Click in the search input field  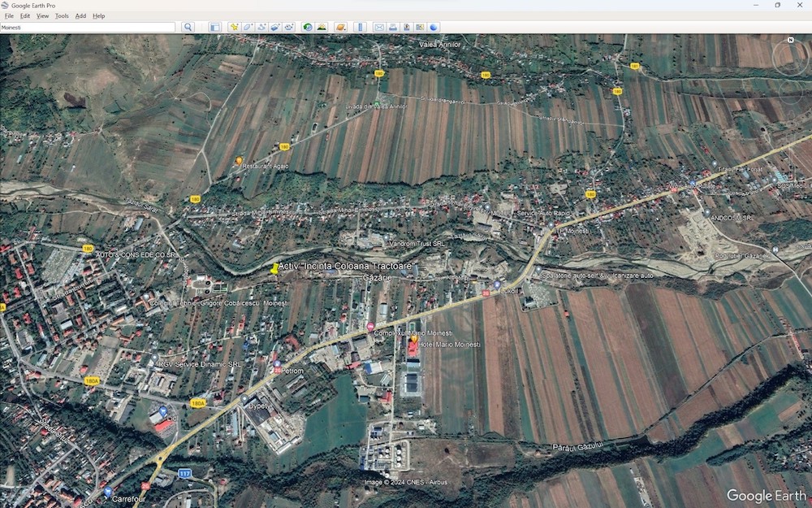(88, 27)
